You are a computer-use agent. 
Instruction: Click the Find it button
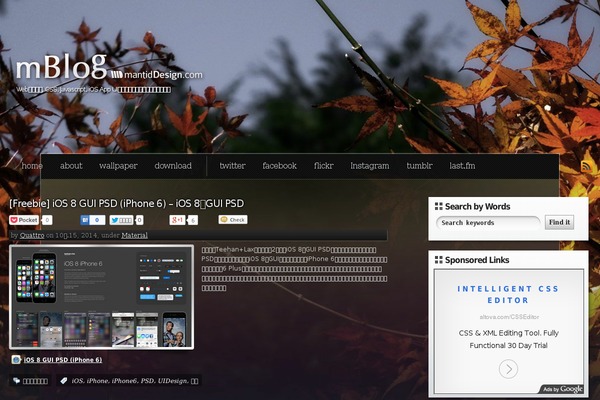click(x=559, y=222)
